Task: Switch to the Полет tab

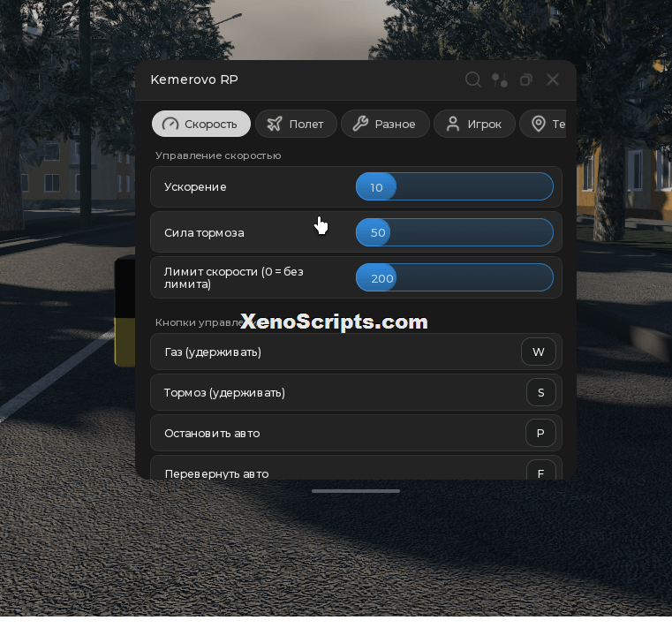Action: (296, 124)
